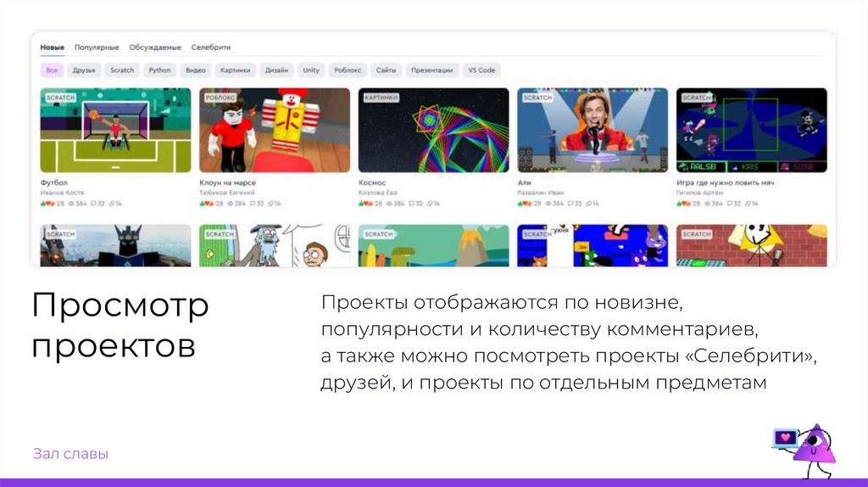868x487 pixels.
Task: Open the Новые tab
Action: [52, 48]
